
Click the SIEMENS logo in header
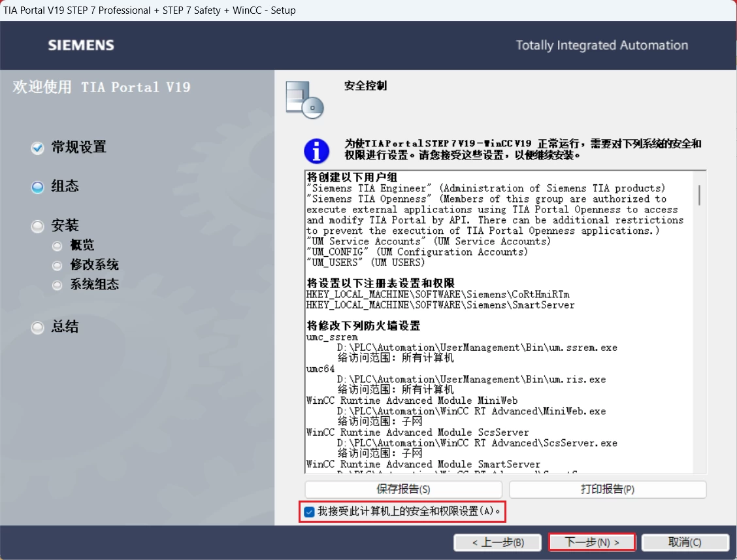pos(81,45)
